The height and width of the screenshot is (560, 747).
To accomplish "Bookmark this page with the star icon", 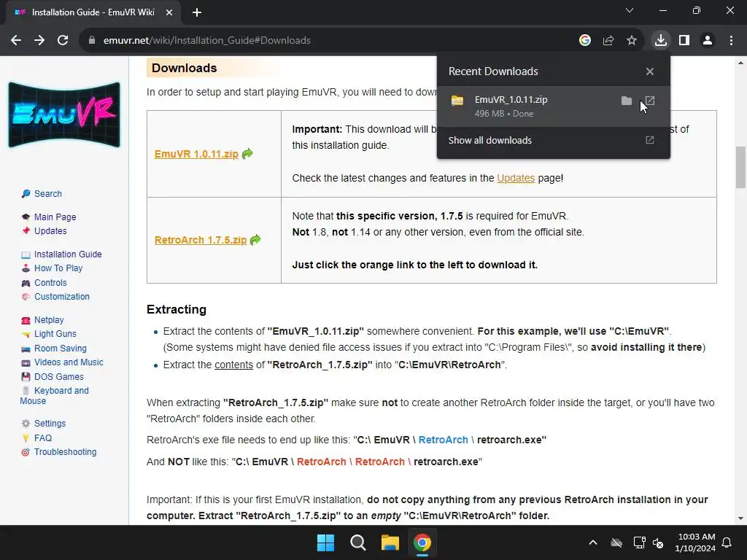I will (632, 41).
